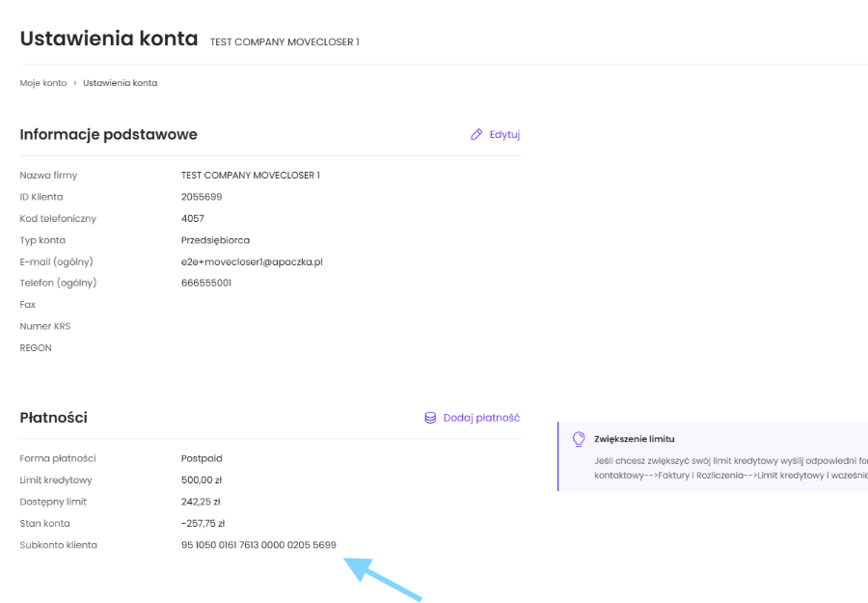This screenshot has height=603, width=868.
Task: Click the Ustawienia konta page title
Action: pyautogui.click(x=108, y=40)
